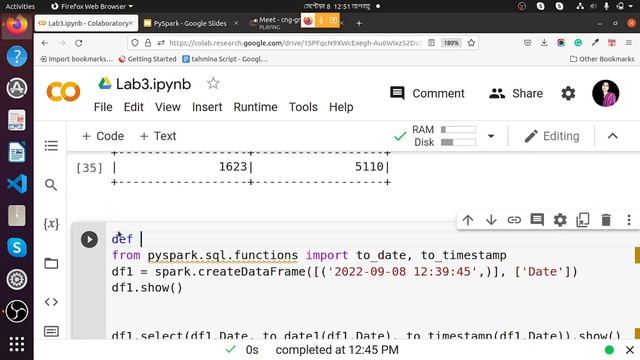
Task: Close the status bar with X
Action: [630, 350]
